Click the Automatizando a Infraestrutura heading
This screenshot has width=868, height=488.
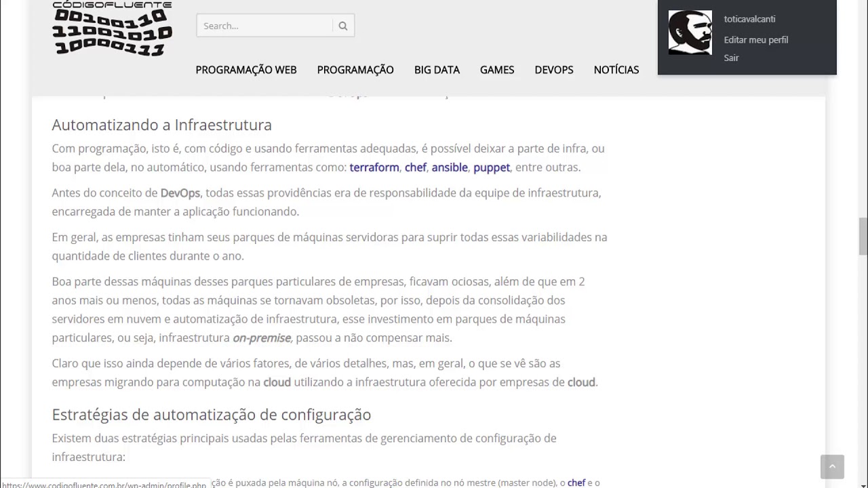(x=162, y=125)
